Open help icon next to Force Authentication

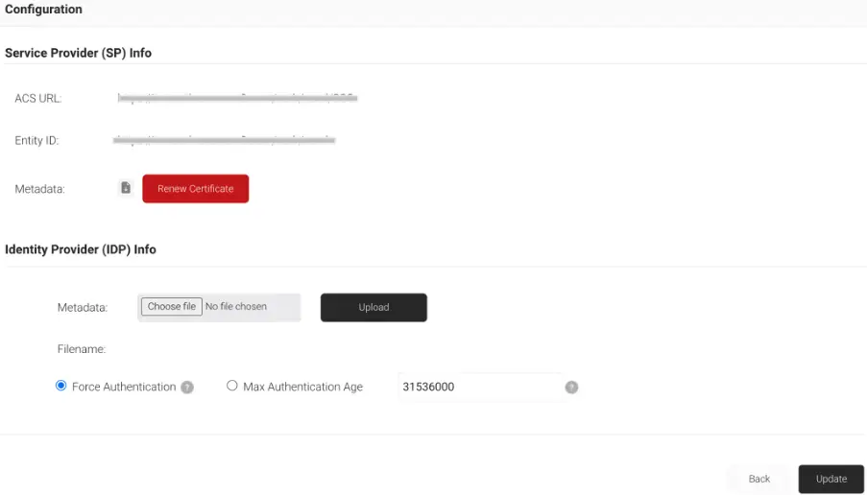(x=187, y=388)
